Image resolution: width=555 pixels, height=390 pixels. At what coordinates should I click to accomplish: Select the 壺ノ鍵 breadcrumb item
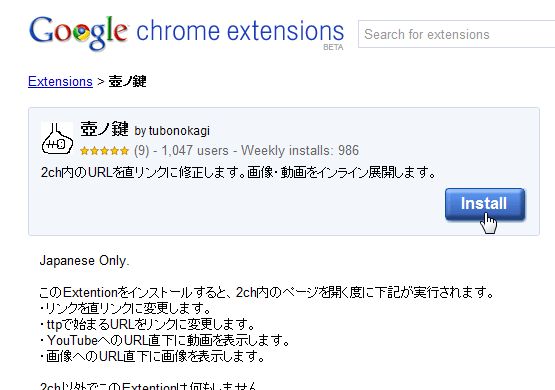[x=127, y=81]
